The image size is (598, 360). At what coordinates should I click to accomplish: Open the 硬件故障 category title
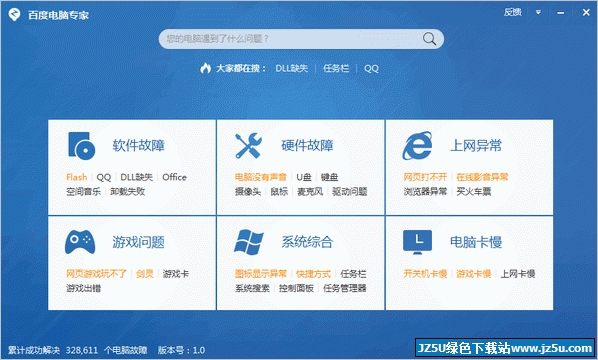click(x=307, y=145)
